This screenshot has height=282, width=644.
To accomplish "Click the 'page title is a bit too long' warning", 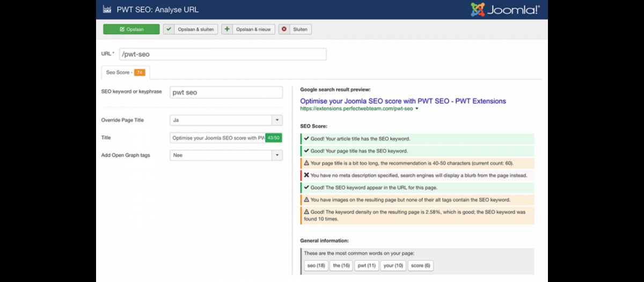I will (x=417, y=163).
